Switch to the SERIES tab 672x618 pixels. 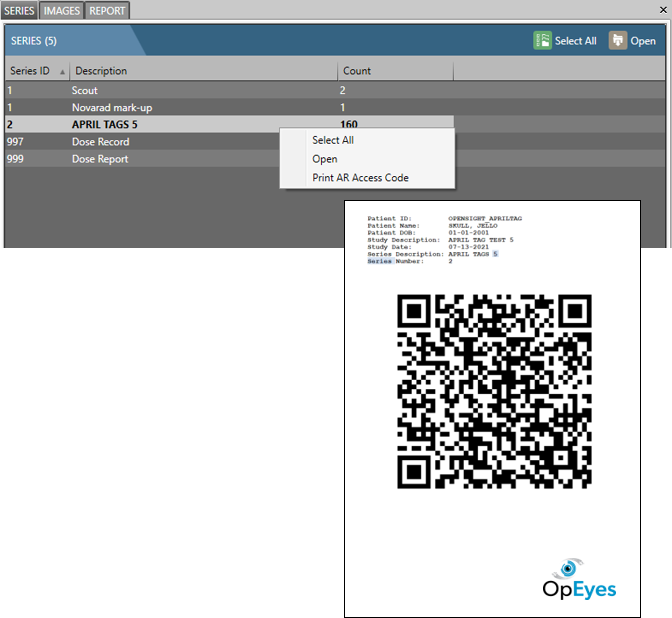point(19,11)
